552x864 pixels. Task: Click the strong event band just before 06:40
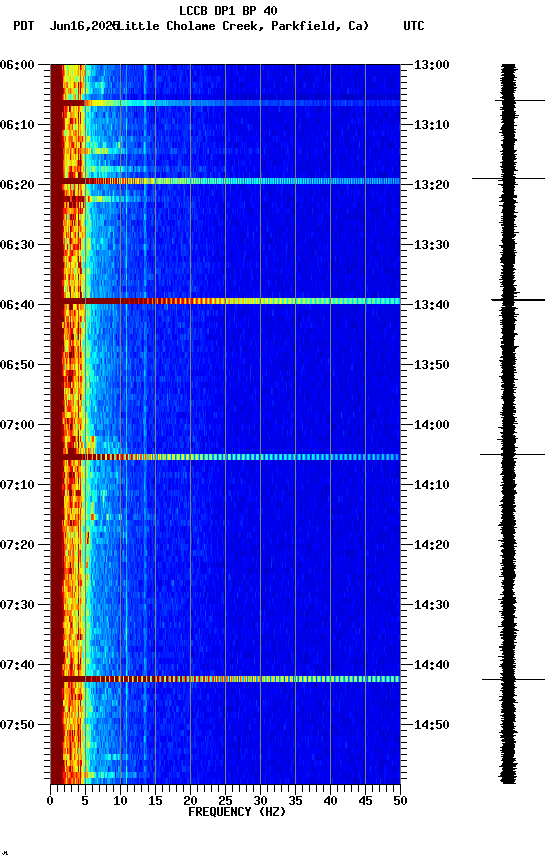[x=225, y=301]
